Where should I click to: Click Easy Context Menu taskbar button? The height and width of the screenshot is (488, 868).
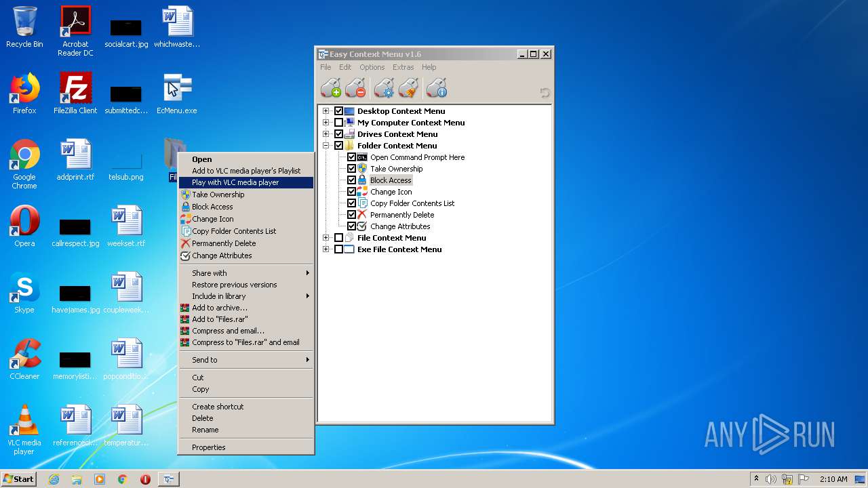pos(168,479)
